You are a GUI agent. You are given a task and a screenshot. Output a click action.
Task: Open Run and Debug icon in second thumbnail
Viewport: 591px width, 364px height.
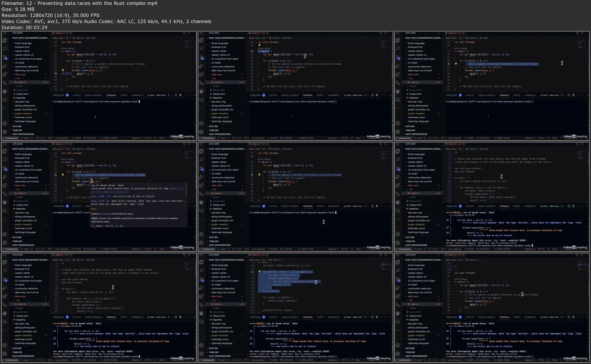point(201,66)
